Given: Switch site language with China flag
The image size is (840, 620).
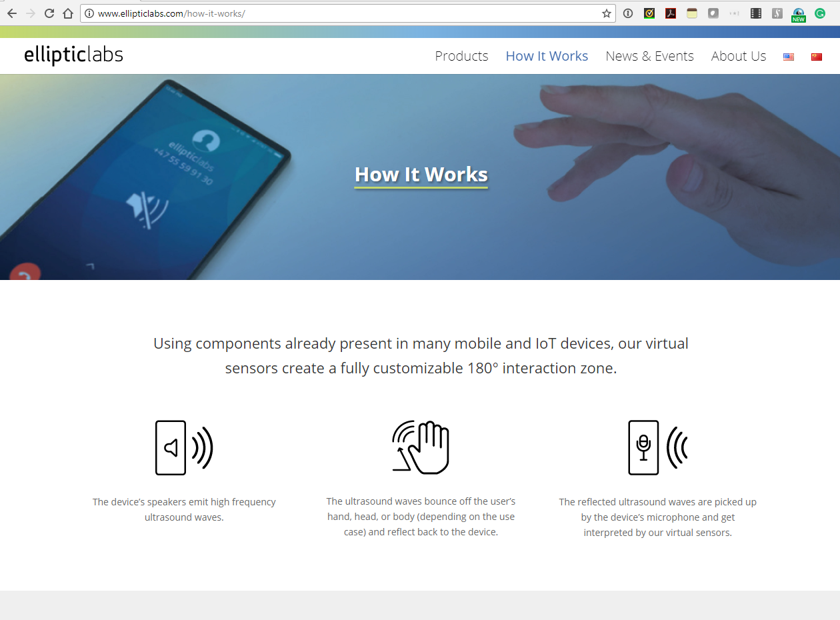Looking at the screenshot, I should (817, 57).
